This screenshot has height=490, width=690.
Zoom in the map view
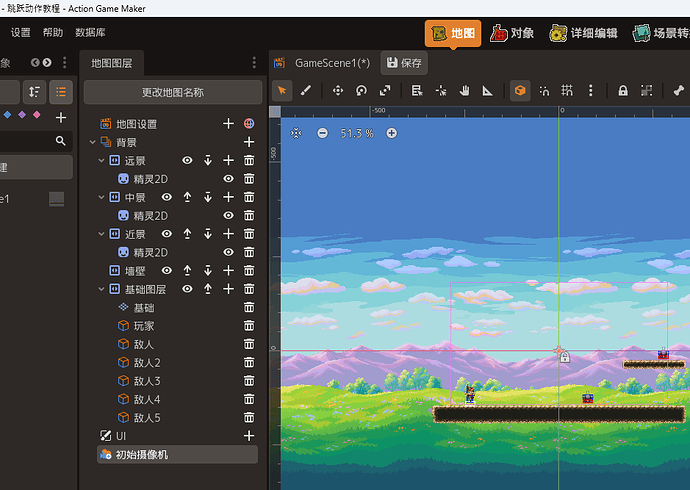click(x=392, y=133)
